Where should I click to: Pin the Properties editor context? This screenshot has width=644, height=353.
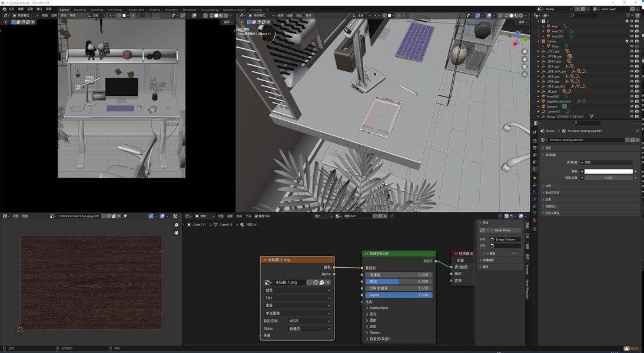[638, 131]
